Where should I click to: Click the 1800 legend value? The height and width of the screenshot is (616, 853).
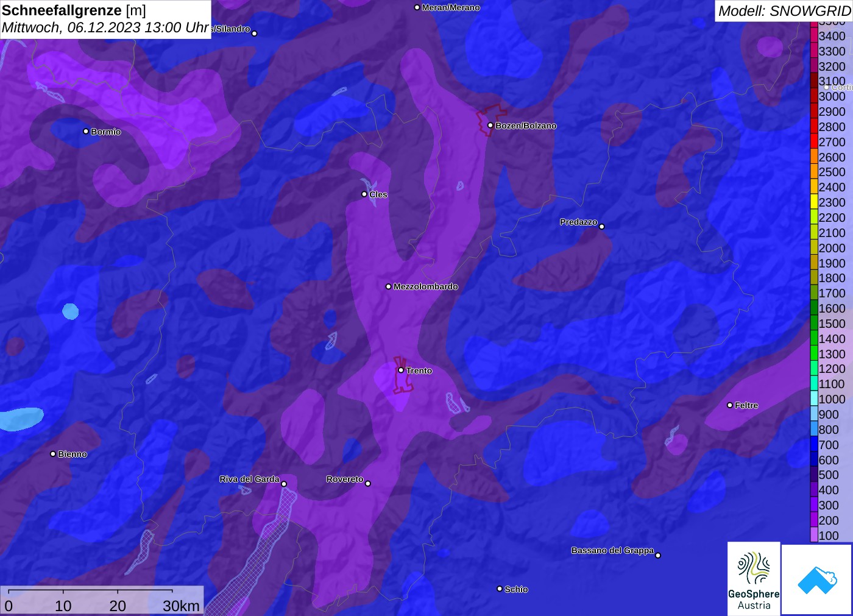(832, 278)
